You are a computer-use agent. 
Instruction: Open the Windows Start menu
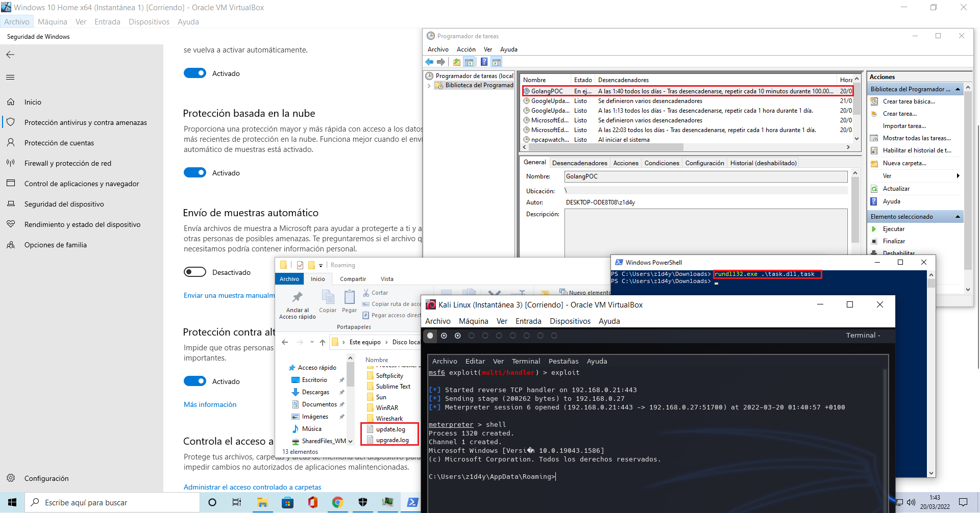(x=12, y=503)
